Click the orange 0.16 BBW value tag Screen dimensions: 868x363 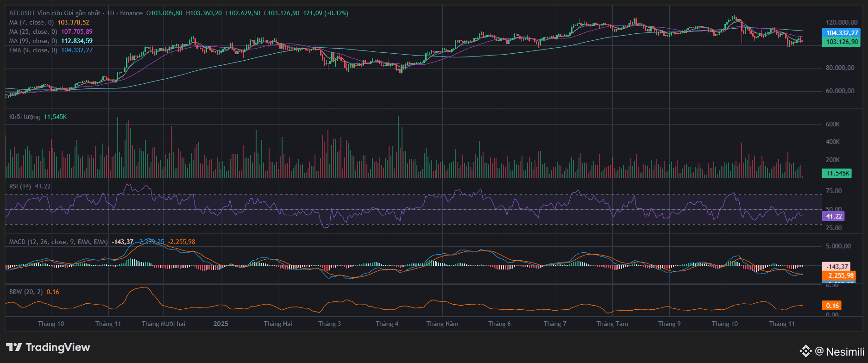[x=832, y=306]
